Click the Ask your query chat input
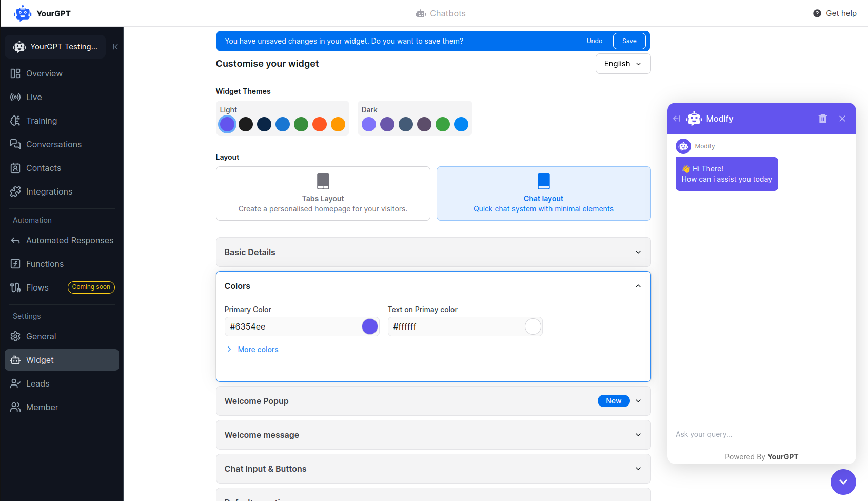868x501 pixels. tap(761, 434)
